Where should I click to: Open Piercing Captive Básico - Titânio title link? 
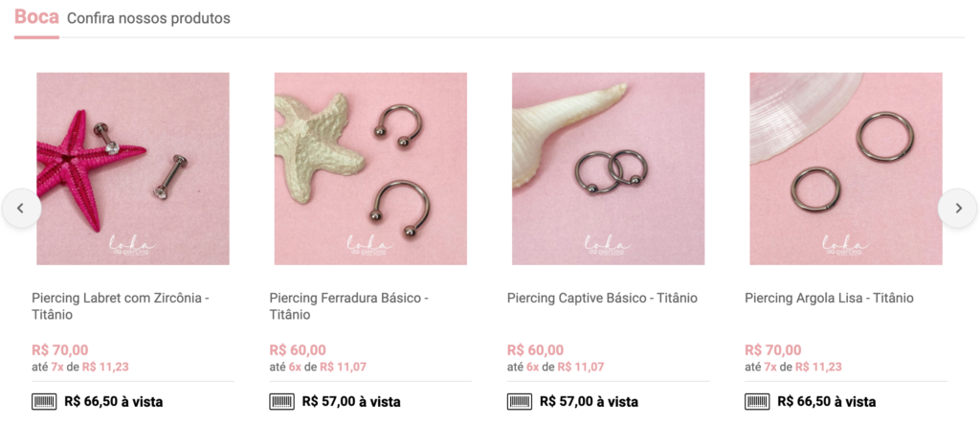coord(602,298)
